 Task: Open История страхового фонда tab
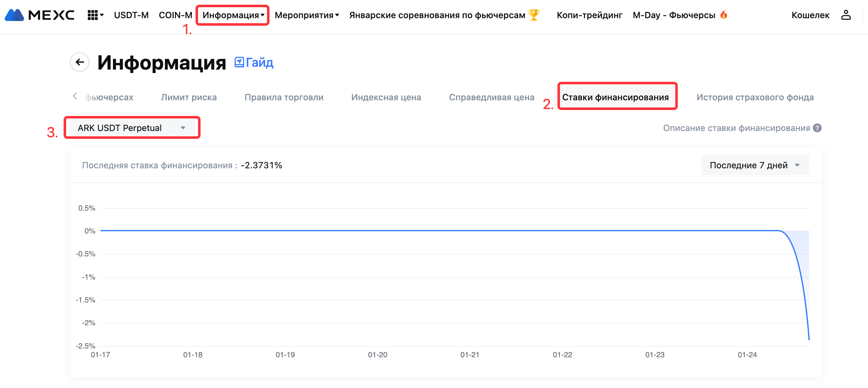(x=755, y=97)
